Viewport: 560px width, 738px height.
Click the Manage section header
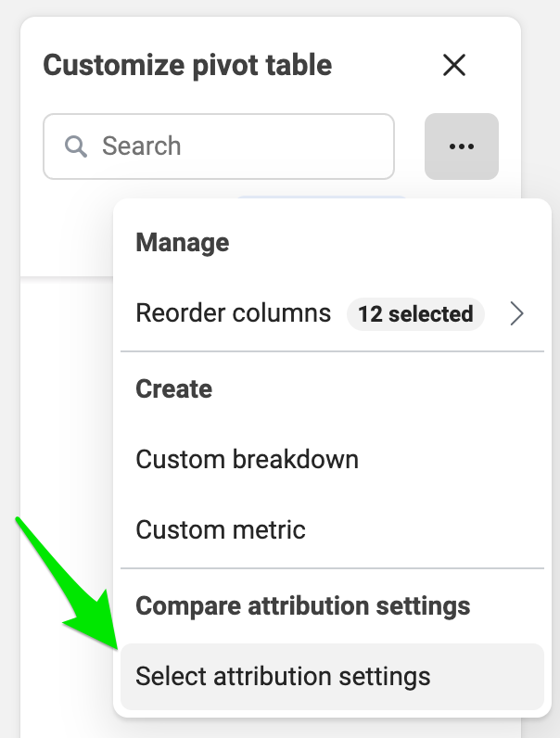(x=182, y=243)
